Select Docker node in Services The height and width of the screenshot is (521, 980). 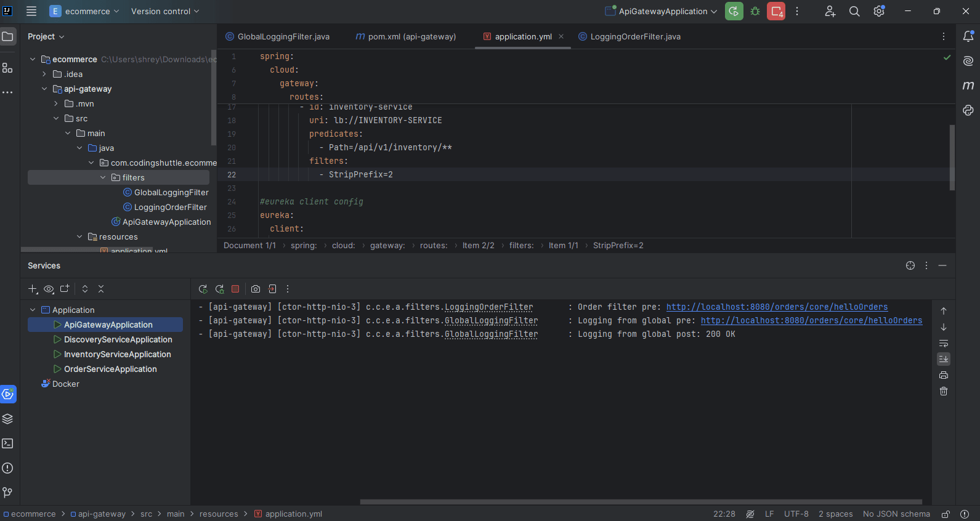pos(65,384)
